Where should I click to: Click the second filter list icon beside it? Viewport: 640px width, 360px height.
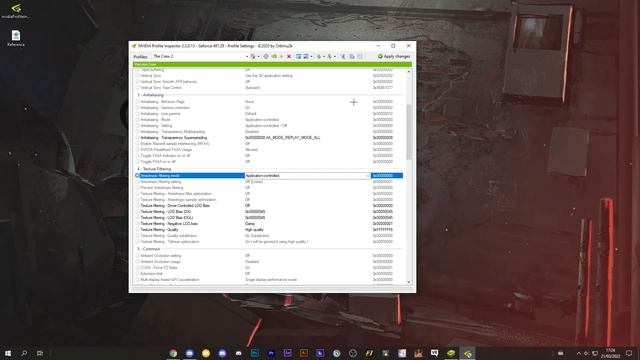click(x=306, y=56)
